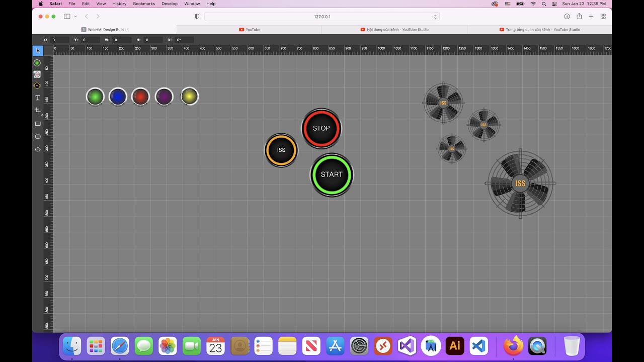Select the smallest ISS fan graphic
The width and height of the screenshot is (644, 362).
click(451, 148)
